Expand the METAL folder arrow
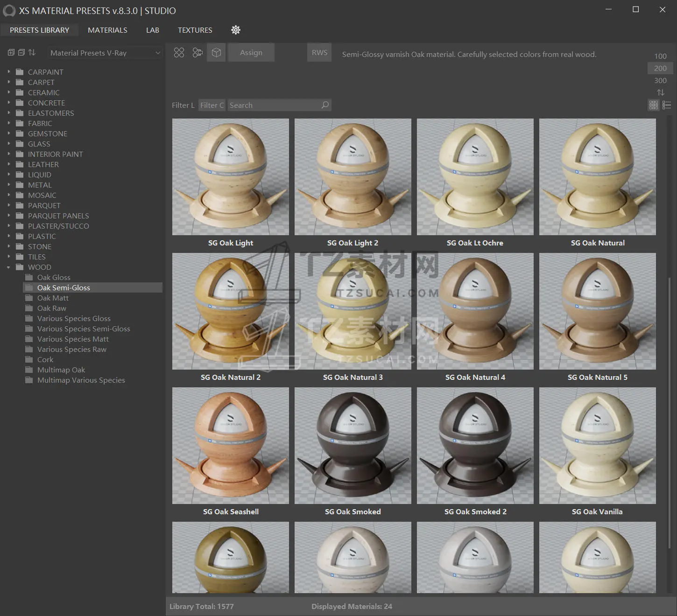The width and height of the screenshot is (677, 616). coord(8,185)
